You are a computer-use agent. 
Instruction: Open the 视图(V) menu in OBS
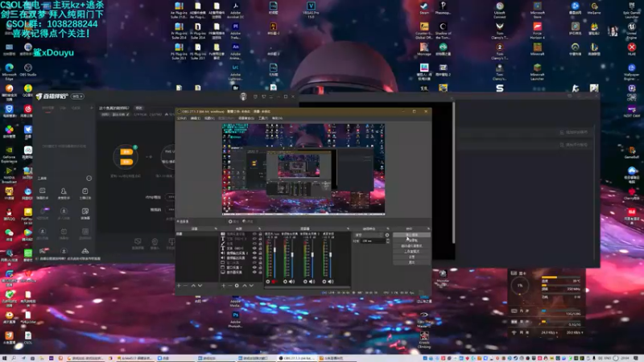pos(209,118)
